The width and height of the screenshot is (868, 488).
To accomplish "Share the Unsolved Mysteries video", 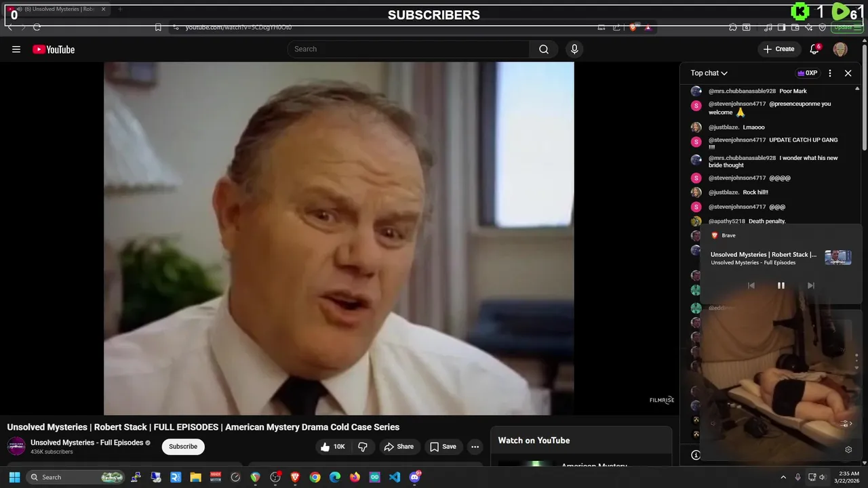I will pos(399,447).
